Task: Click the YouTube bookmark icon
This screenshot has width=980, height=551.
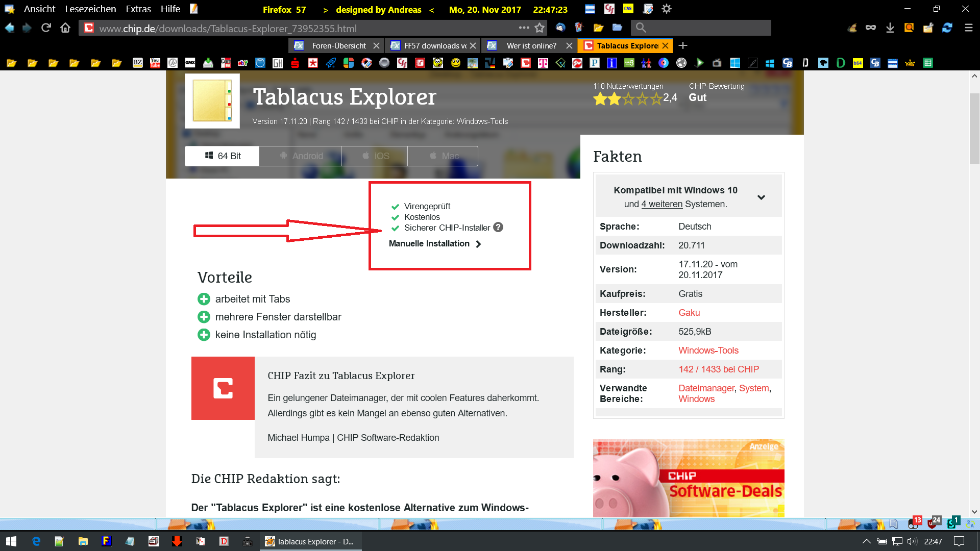Action: (x=155, y=63)
